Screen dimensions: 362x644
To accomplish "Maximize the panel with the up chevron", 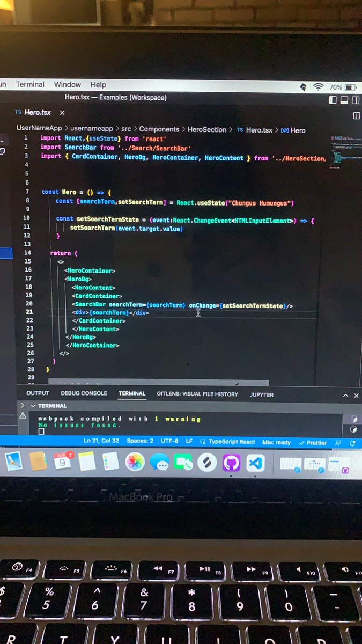I will pos(346,396).
